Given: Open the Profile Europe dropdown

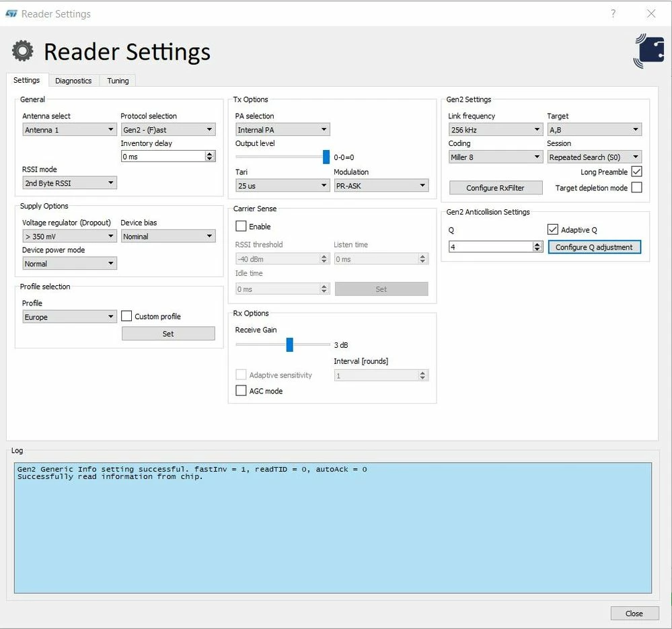Looking at the screenshot, I should click(x=69, y=317).
